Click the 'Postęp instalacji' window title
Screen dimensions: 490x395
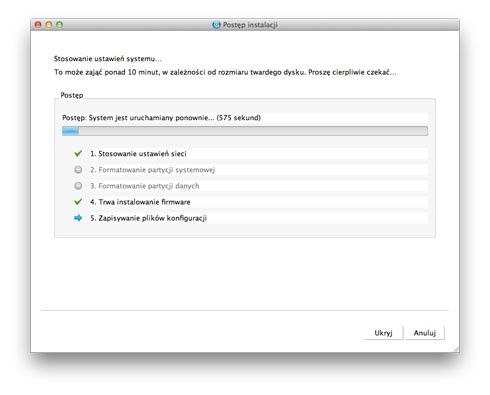pos(250,25)
